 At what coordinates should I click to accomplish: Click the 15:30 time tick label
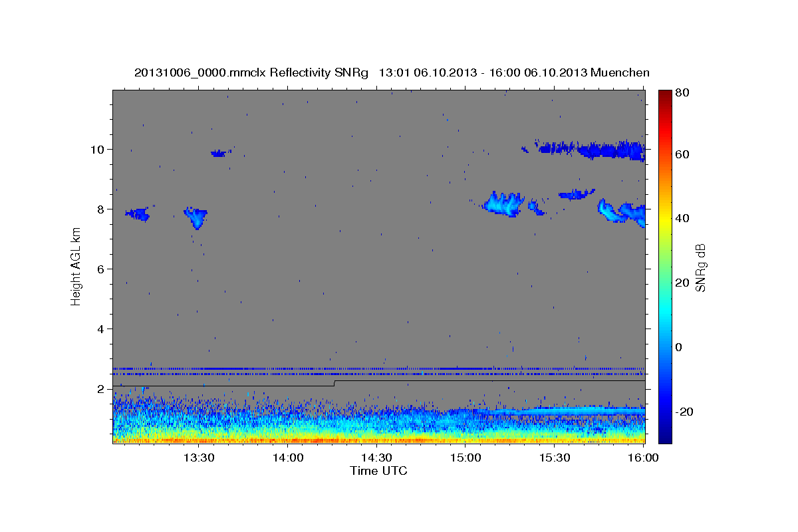[x=554, y=458]
